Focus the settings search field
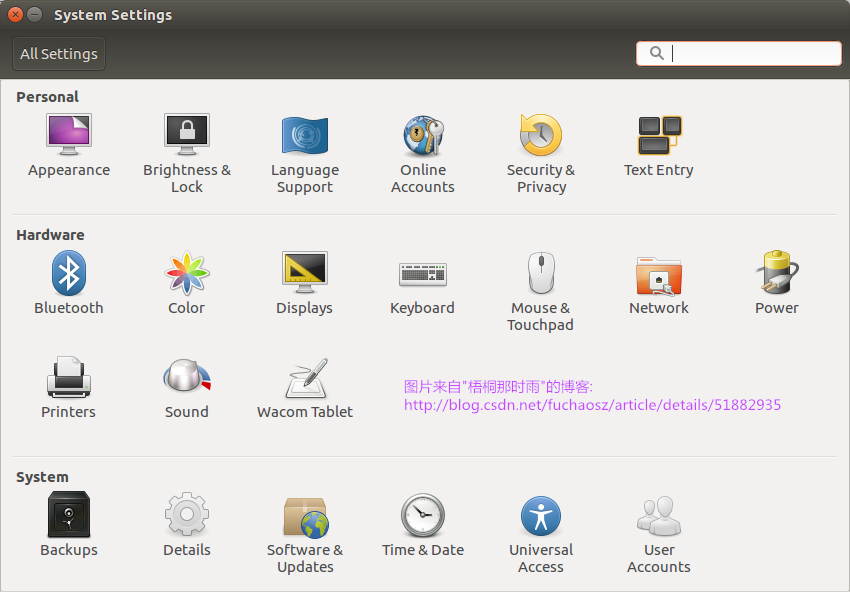850x592 pixels. point(738,53)
